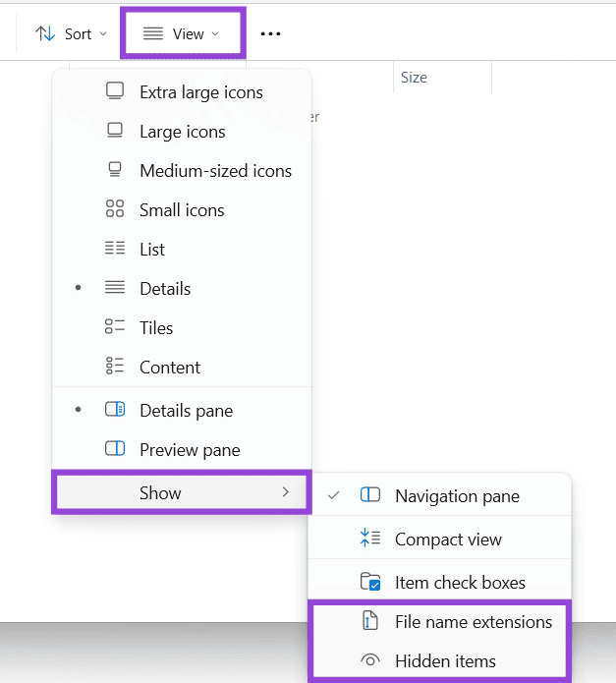Image resolution: width=616 pixels, height=683 pixels.
Task: Open the Sort dropdown
Action: (71, 34)
